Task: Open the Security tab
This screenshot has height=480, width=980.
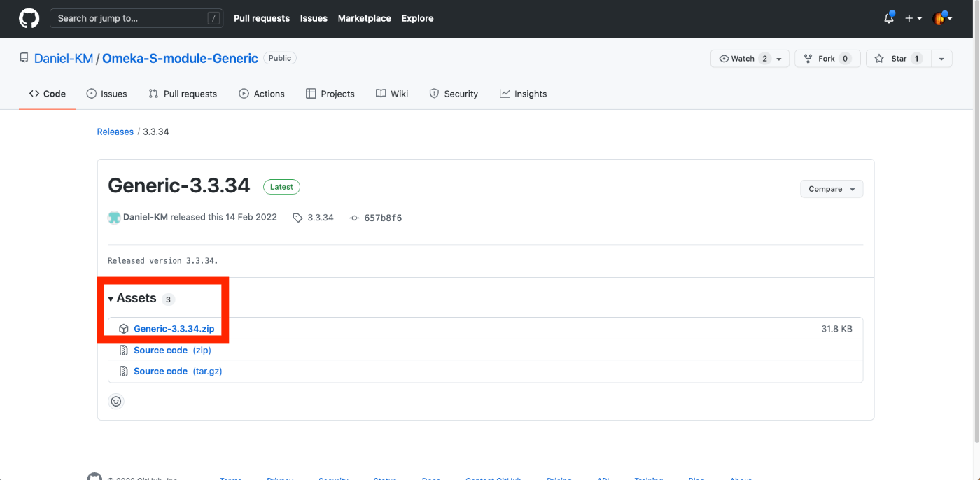Action: pyautogui.click(x=454, y=94)
